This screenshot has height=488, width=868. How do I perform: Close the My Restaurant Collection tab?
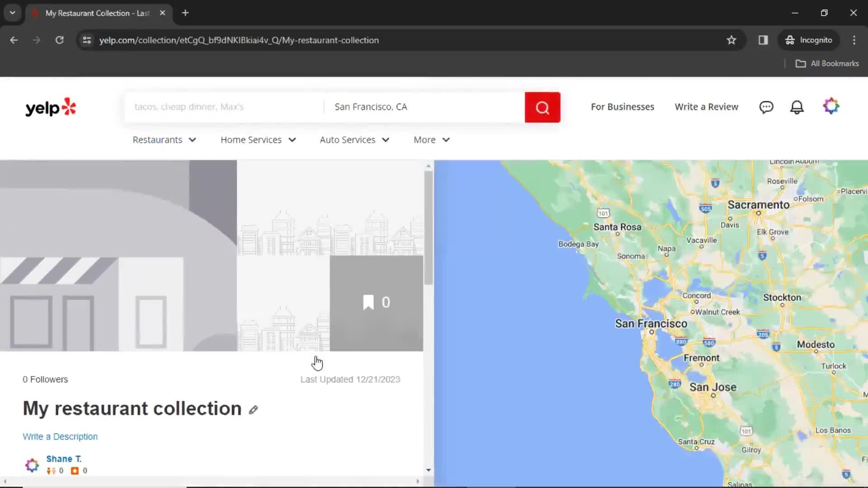point(162,13)
